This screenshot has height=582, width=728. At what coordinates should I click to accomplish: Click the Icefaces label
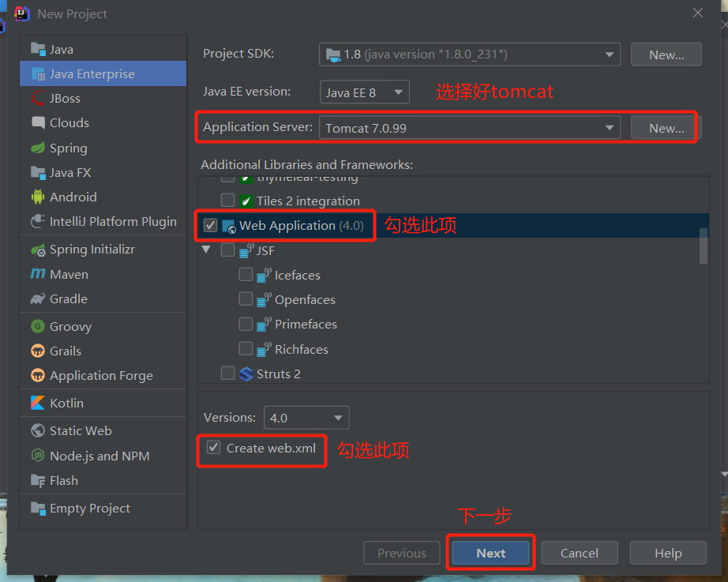tap(297, 275)
